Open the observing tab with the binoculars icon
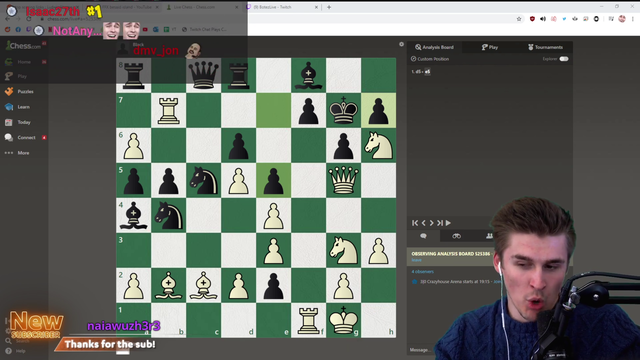 [x=456, y=236]
